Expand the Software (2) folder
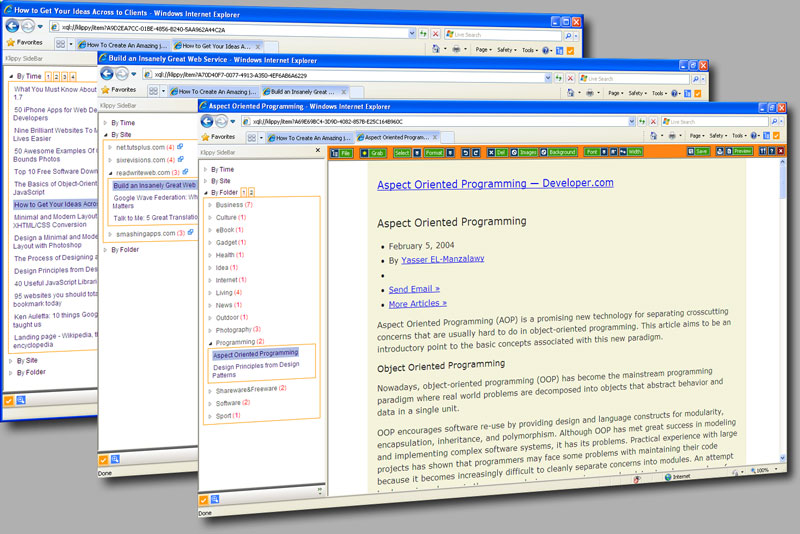The height and width of the screenshot is (534, 800). tap(210, 403)
